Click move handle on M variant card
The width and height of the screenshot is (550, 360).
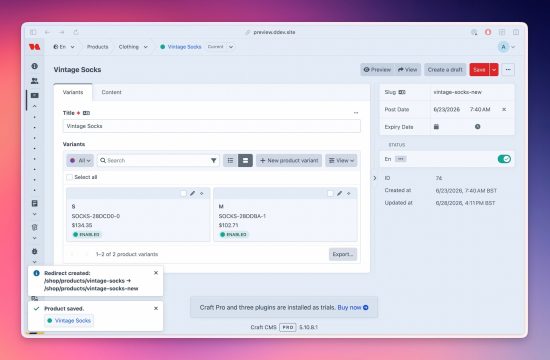(x=349, y=193)
